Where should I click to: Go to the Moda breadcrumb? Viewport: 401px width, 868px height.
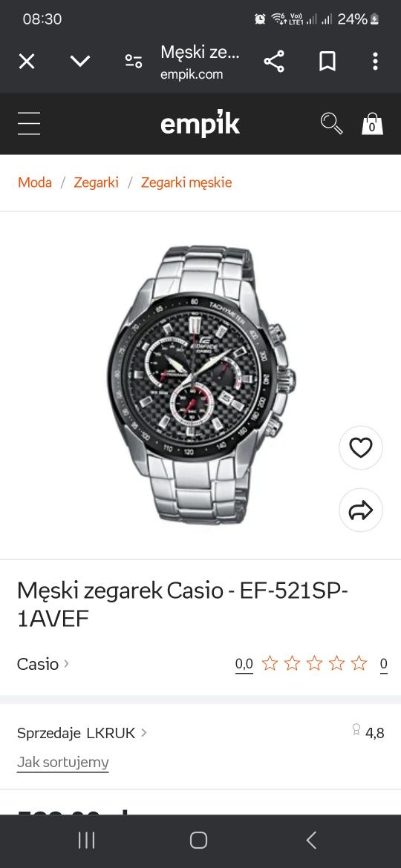[35, 183]
